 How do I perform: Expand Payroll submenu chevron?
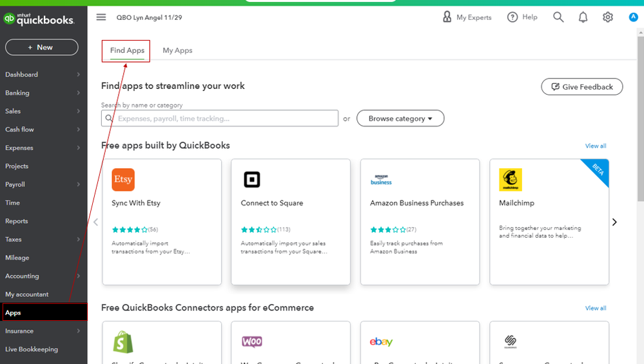[x=78, y=184]
